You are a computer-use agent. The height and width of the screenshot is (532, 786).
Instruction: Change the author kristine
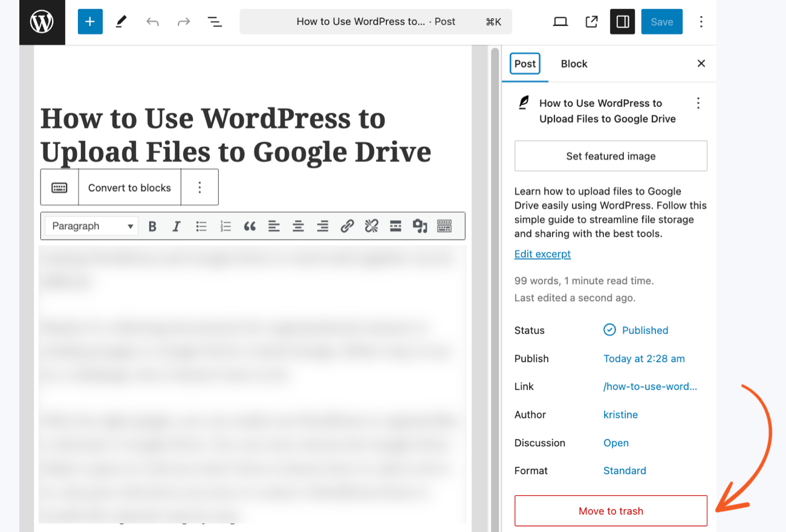[620, 415]
